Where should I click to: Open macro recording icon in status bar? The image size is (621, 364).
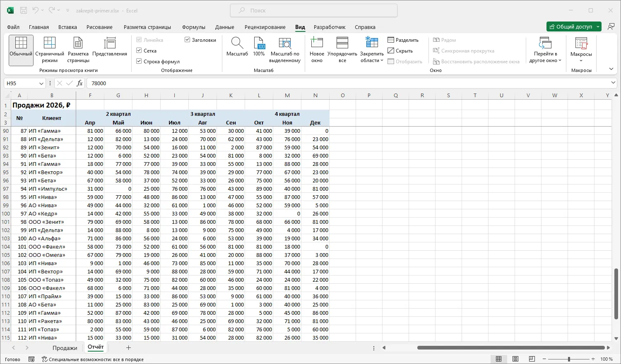tap(31, 359)
